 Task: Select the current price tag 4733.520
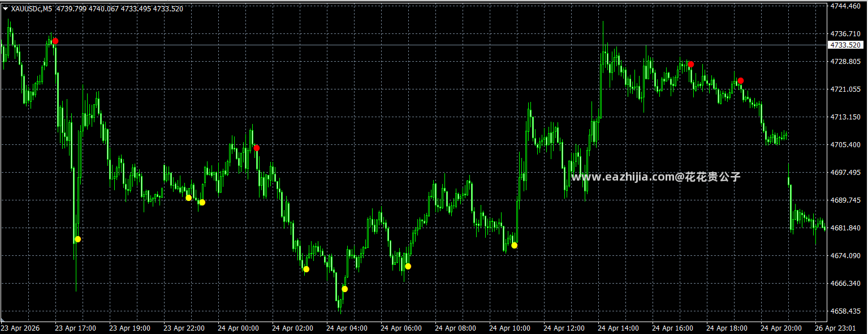(x=846, y=45)
